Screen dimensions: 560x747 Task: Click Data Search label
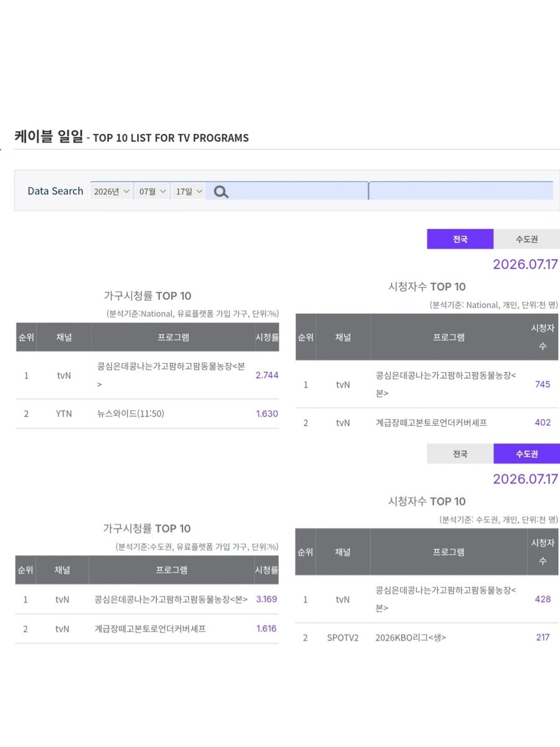(55, 191)
